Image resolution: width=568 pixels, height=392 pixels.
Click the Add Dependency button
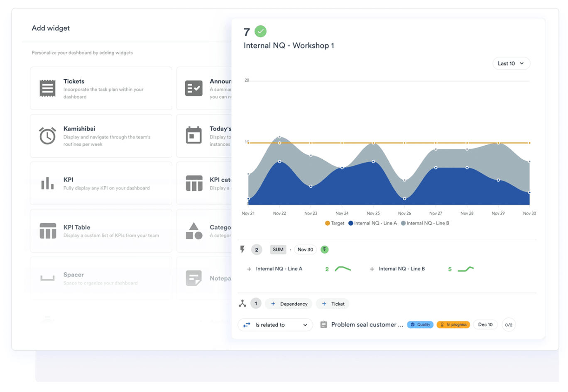click(289, 303)
